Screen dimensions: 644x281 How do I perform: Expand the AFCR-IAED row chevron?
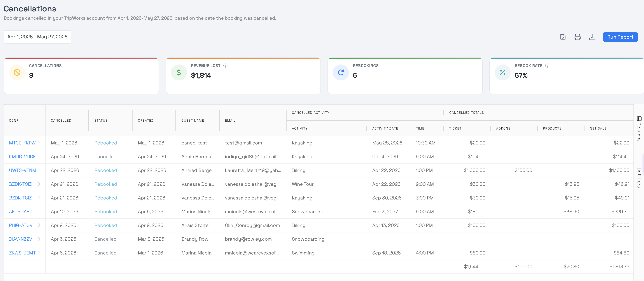click(39, 212)
